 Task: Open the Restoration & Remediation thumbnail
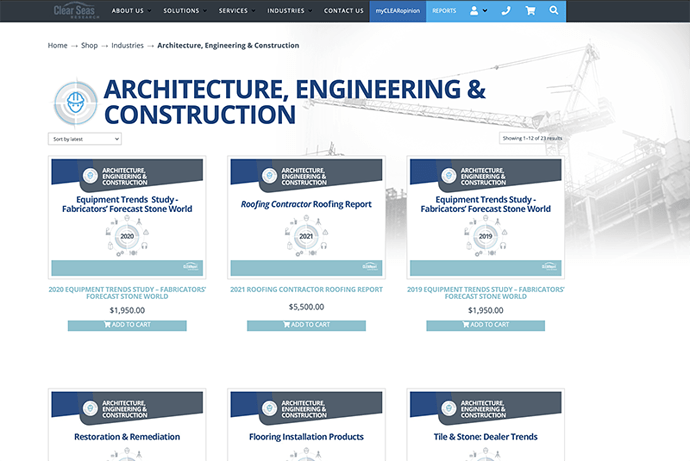click(127, 425)
